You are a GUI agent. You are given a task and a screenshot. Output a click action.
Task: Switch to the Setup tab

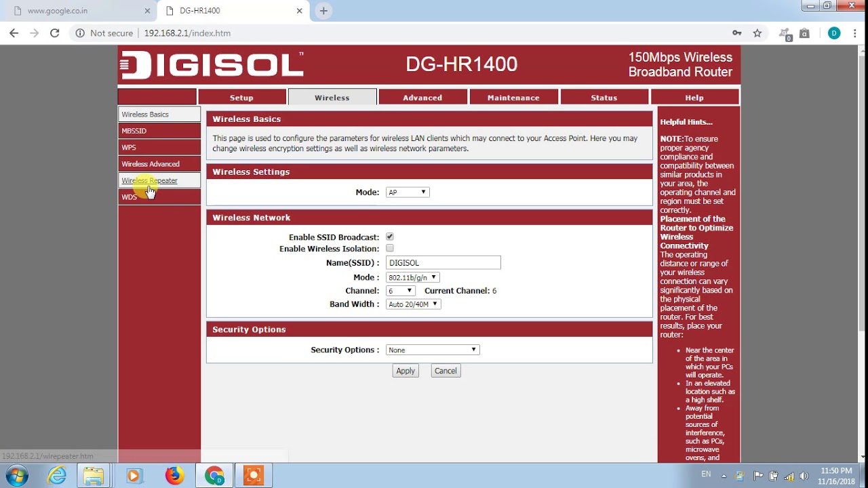(x=241, y=98)
